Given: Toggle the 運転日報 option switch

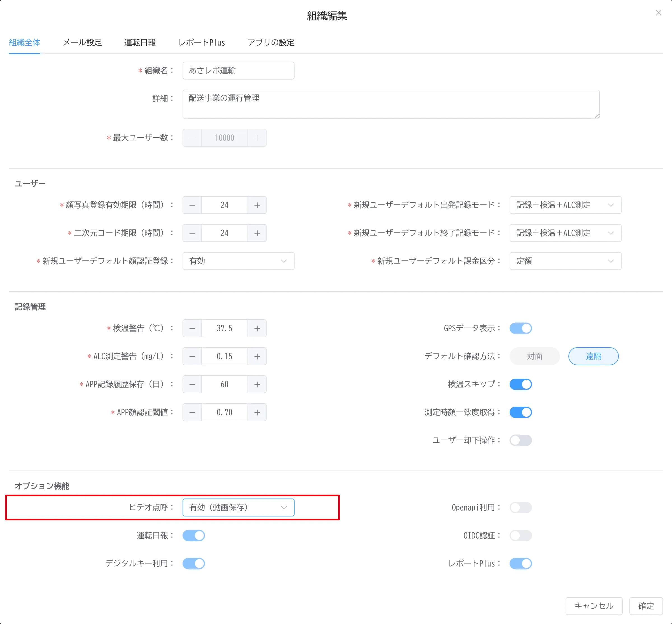Looking at the screenshot, I should coord(194,535).
